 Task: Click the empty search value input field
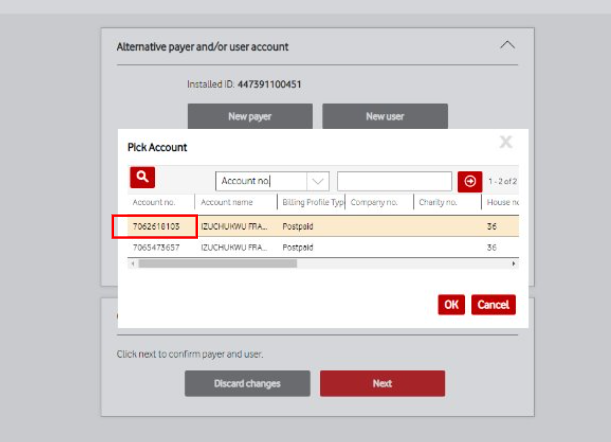pyautogui.click(x=394, y=181)
